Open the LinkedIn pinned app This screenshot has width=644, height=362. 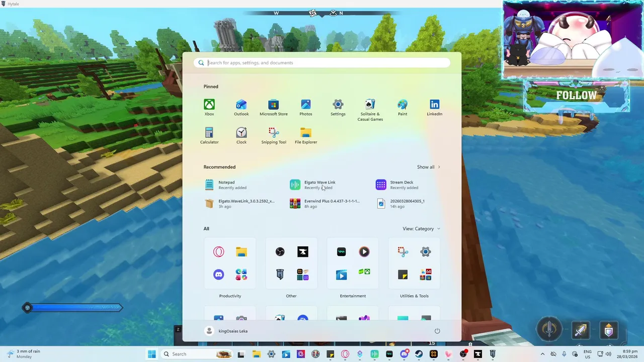pyautogui.click(x=435, y=107)
